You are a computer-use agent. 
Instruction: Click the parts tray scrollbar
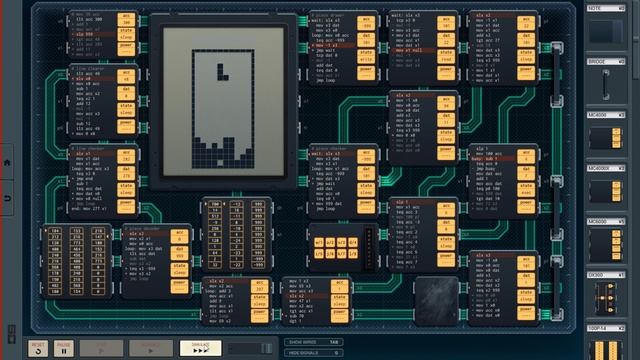tap(636, 41)
